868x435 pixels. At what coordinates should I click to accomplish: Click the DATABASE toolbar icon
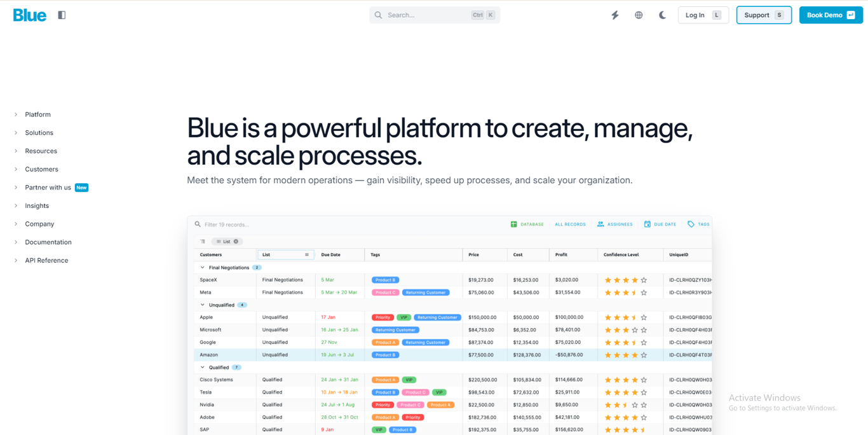click(x=513, y=224)
